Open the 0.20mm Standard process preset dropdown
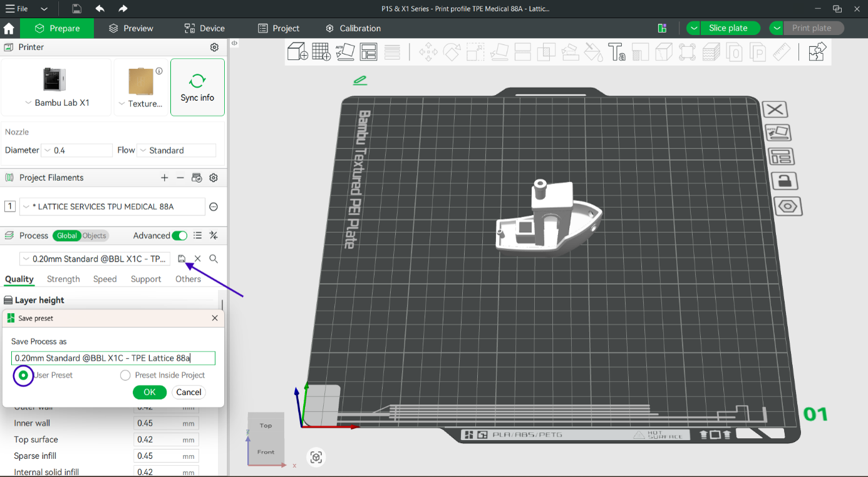The height and width of the screenshot is (477, 868). [x=95, y=259]
